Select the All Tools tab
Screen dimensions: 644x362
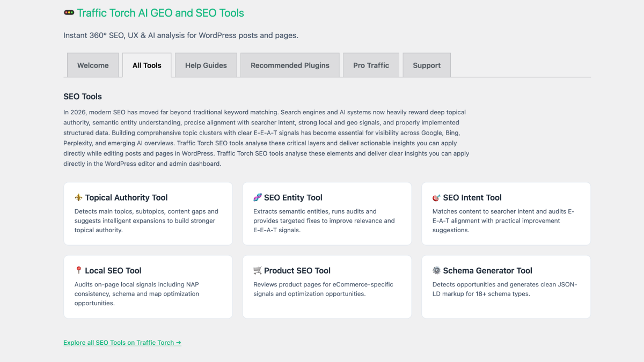point(147,65)
